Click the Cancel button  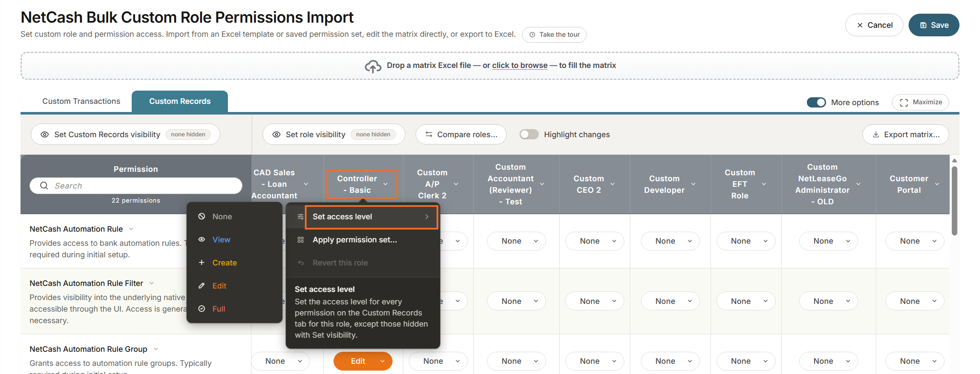click(874, 25)
